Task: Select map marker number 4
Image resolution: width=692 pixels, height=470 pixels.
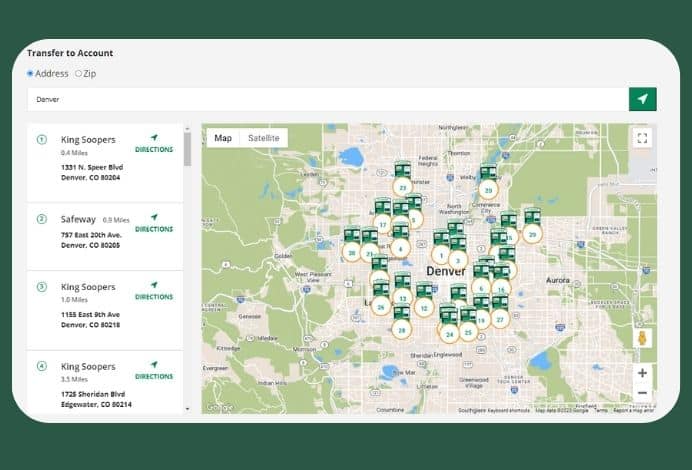Action: (x=400, y=249)
